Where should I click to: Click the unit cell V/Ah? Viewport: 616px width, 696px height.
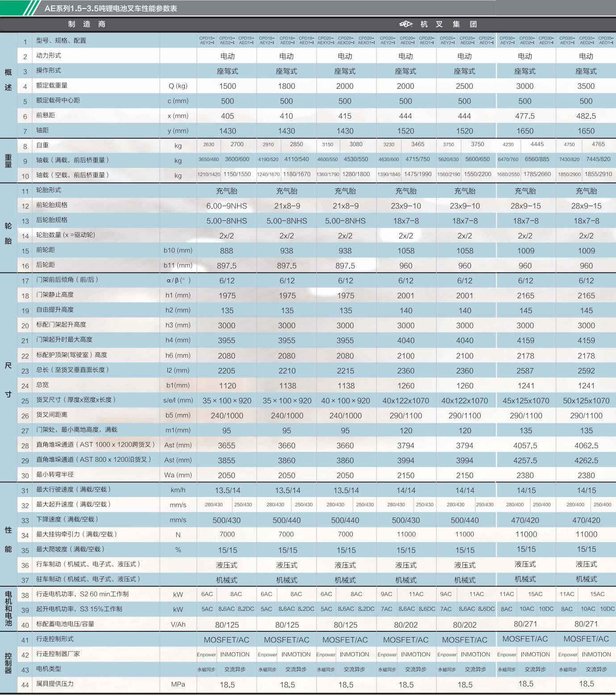pos(178,624)
